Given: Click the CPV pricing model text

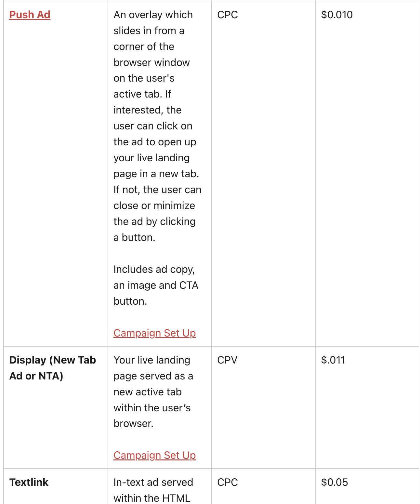Looking at the screenshot, I should (227, 360).
